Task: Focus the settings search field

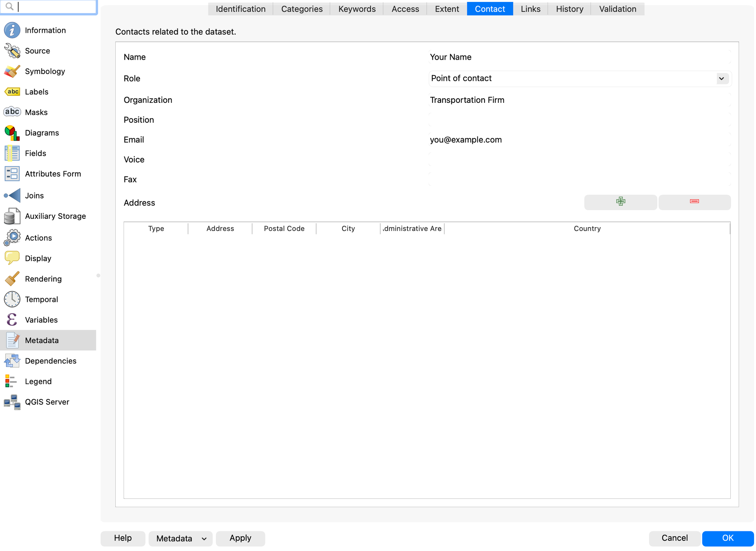Action: tap(49, 6)
